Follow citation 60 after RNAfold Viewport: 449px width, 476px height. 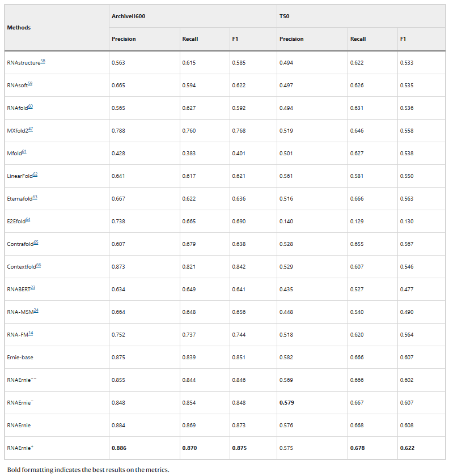[31, 106]
